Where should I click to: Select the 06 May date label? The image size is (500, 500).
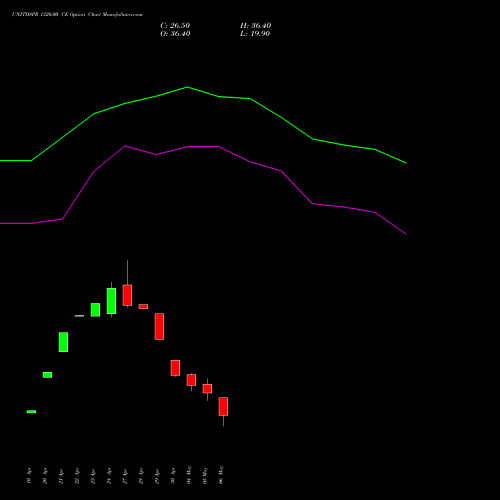click(x=221, y=475)
